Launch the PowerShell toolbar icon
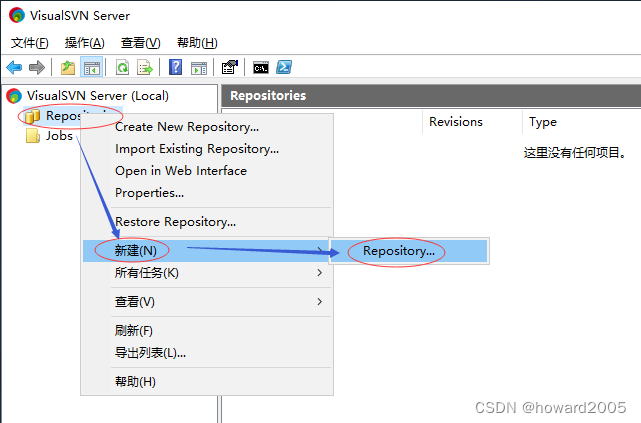This screenshot has height=423, width=641. tap(284, 67)
